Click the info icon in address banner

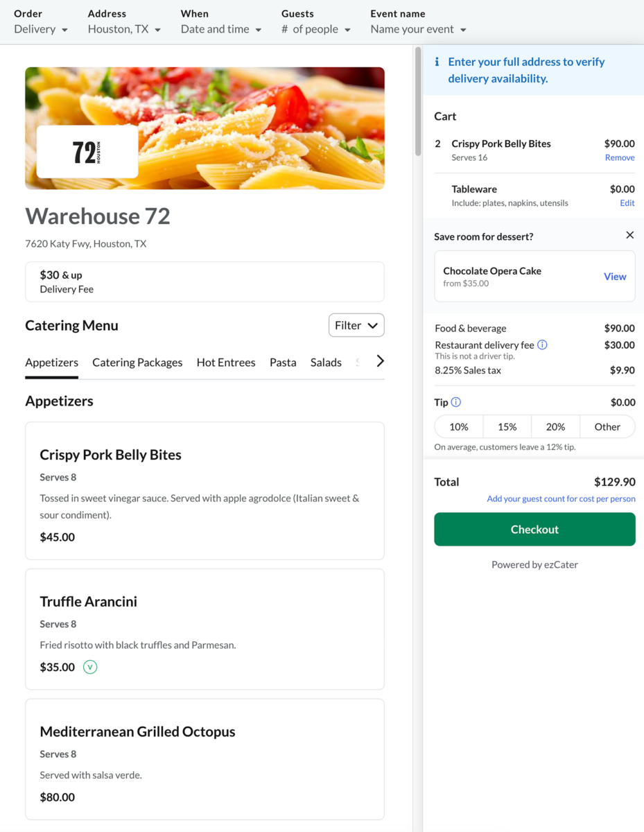437,62
